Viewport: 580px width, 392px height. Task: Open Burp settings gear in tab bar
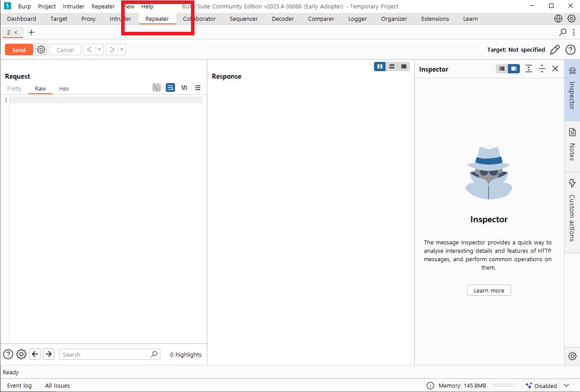[572, 19]
